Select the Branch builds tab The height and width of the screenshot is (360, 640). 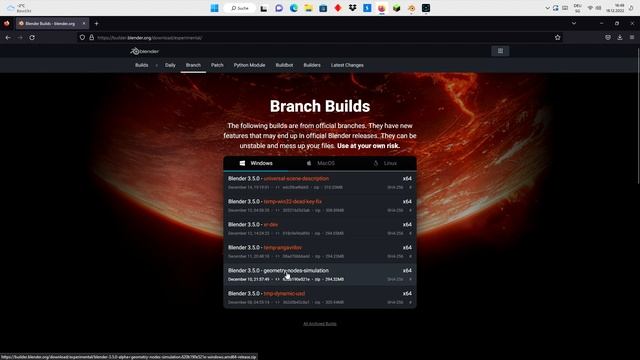[x=193, y=65]
